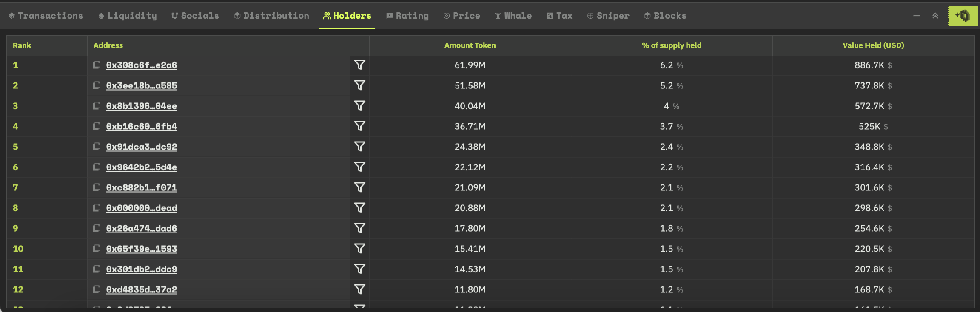This screenshot has width=980, height=312.
Task: Open holder link 0x26a474…dad6
Action: point(142,228)
